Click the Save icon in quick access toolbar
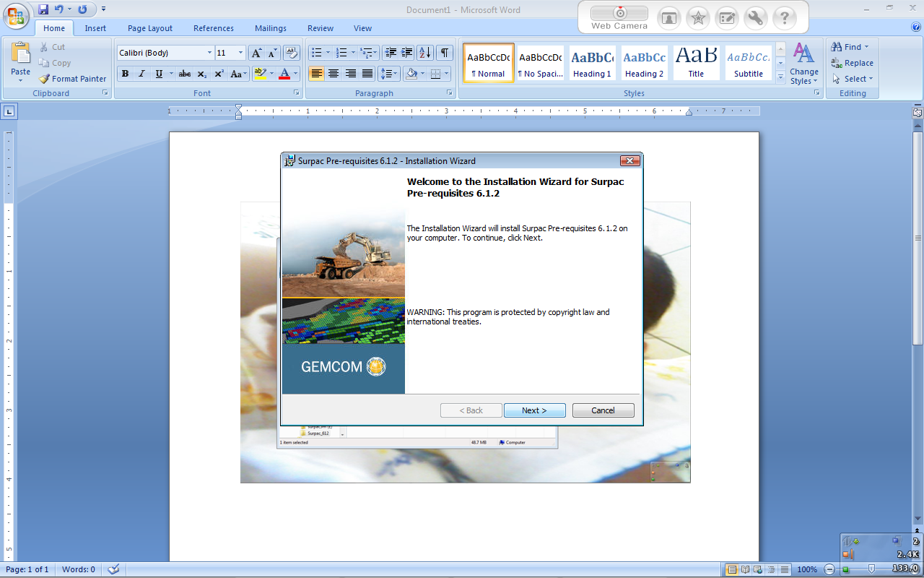Viewport: 924px width, 578px height. pyautogui.click(x=43, y=9)
